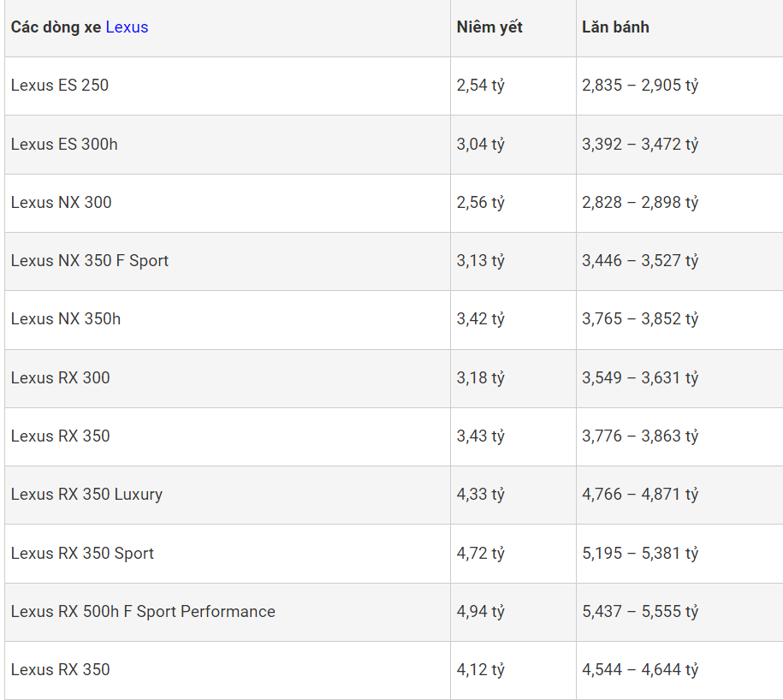Select the 3,765 – 3,852 tỷ cell
The height and width of the screenshot is (700, 783).
tap(640, 319)
